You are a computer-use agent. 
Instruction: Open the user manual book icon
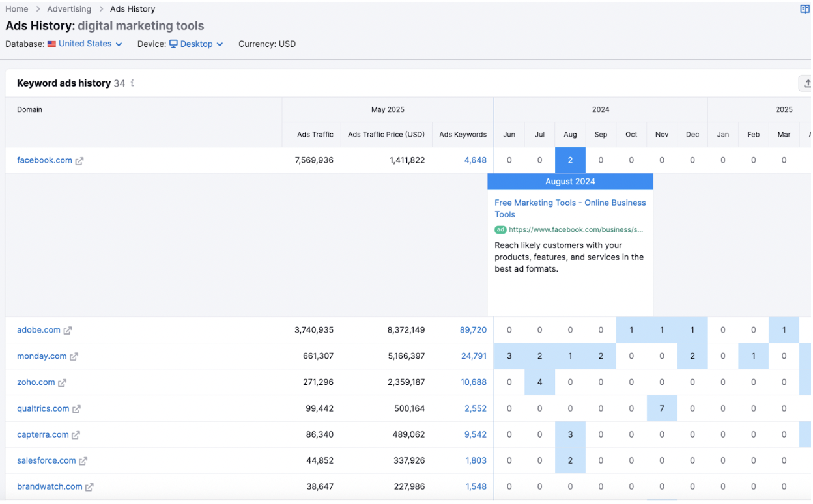(x=805, y=9)
